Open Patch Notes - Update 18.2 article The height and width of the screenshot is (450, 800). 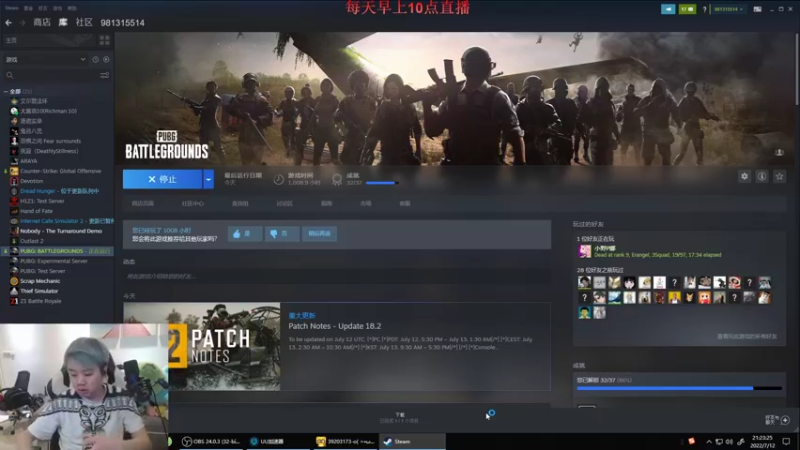pos(335,326)
